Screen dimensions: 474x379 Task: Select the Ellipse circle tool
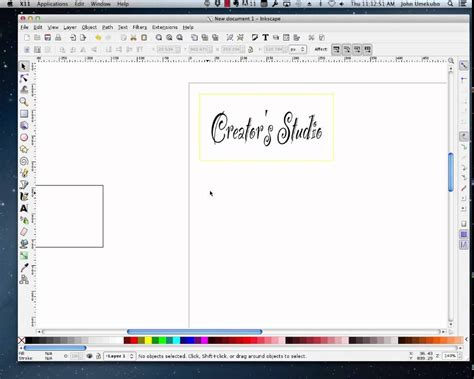point(24,137)
